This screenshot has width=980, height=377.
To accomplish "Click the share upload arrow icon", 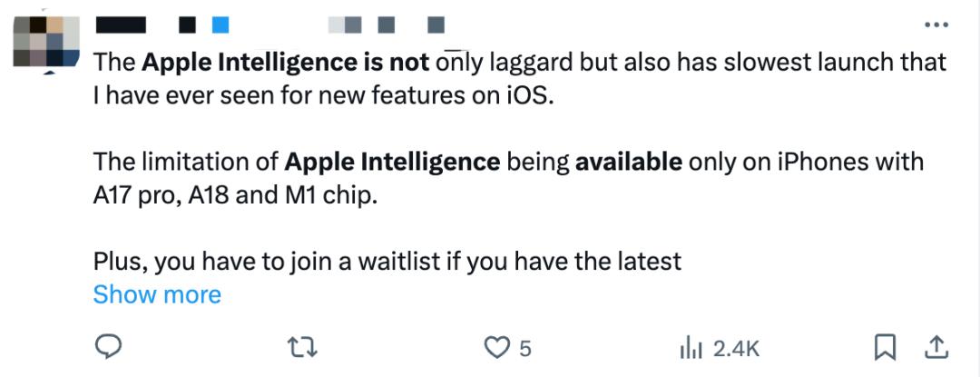I will click(x=939, y=347).
